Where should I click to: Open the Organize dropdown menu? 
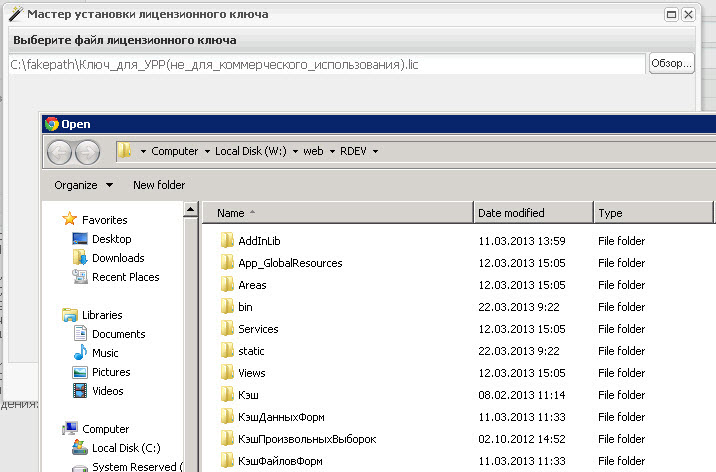(83, 185)
